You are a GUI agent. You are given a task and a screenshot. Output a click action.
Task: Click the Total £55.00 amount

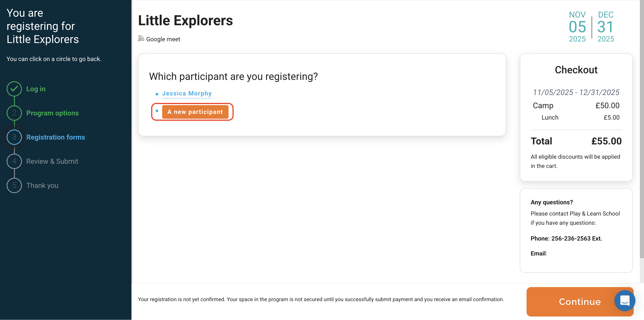click(606, 141)
